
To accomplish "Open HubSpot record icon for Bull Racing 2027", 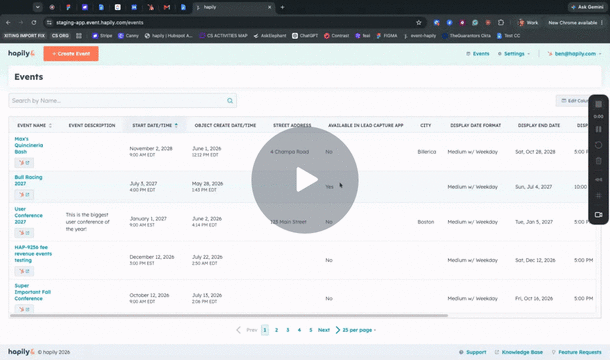I will tap(24, 195).
